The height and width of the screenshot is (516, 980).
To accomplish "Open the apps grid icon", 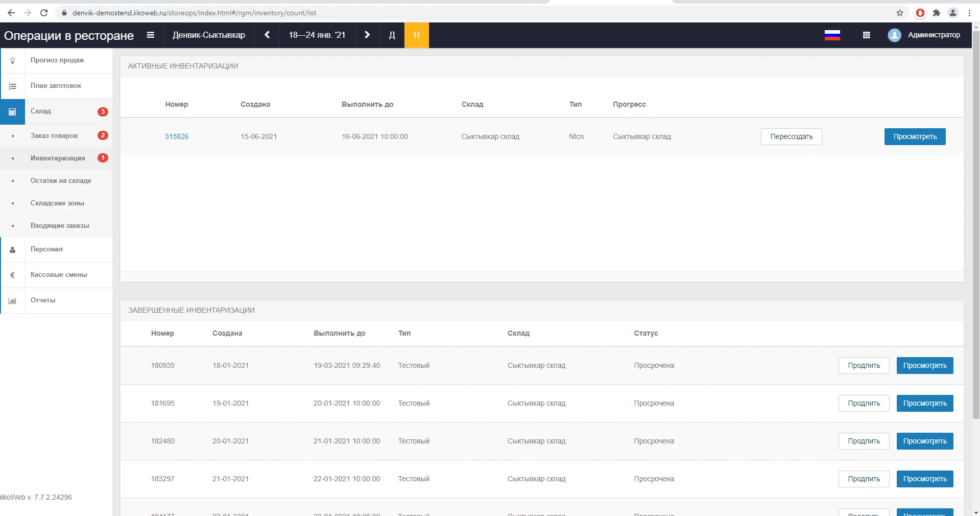I will point(866,35).
